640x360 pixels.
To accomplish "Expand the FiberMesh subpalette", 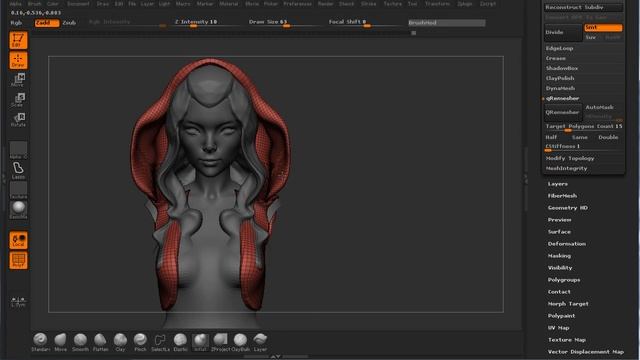I will 562,196.
